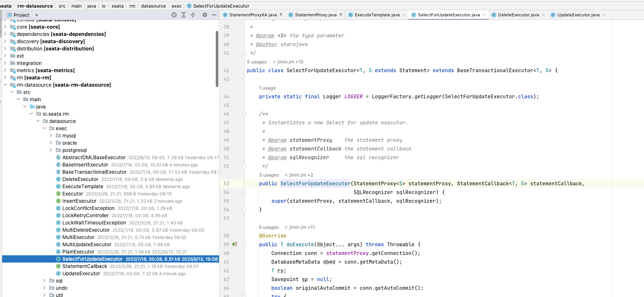
Task: Close the DeleteExecutor.java tab
Action: 543,15
